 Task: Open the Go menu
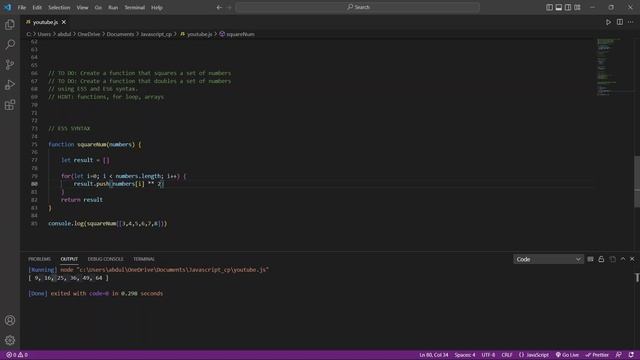(x=98, y=7)
